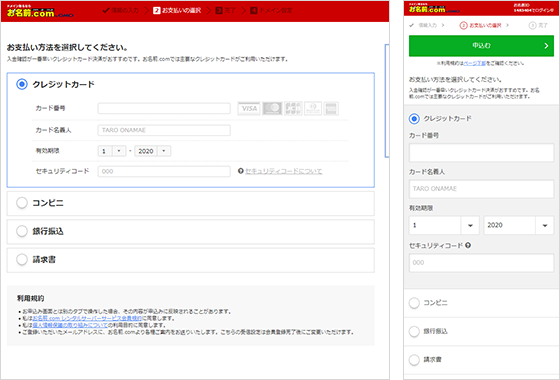560x380 pixels.
Task: Go to お支払いの選択 step in desktop header
Action: click(x=181, y=10)
